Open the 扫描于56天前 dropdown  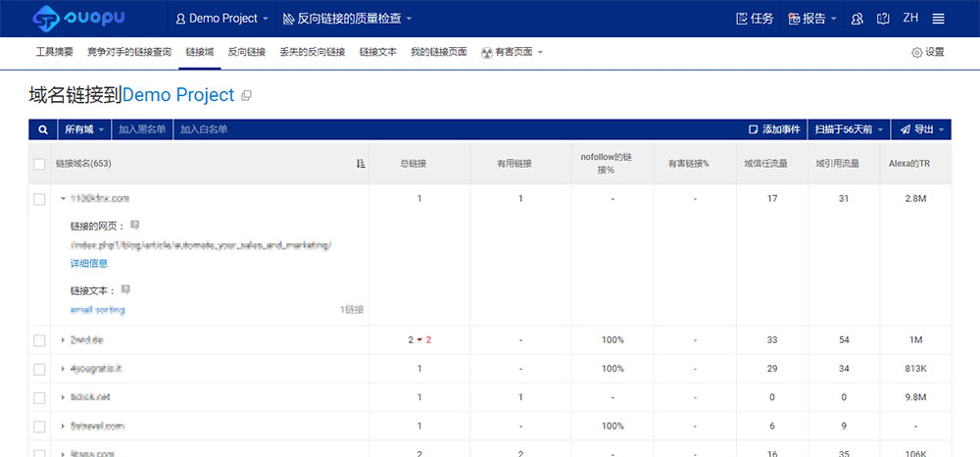tap(849, 129)
